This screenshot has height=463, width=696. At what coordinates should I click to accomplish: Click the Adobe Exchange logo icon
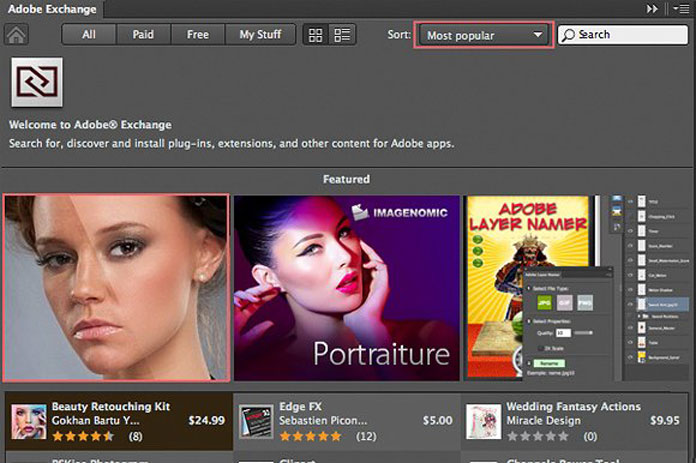click(36, 82)
